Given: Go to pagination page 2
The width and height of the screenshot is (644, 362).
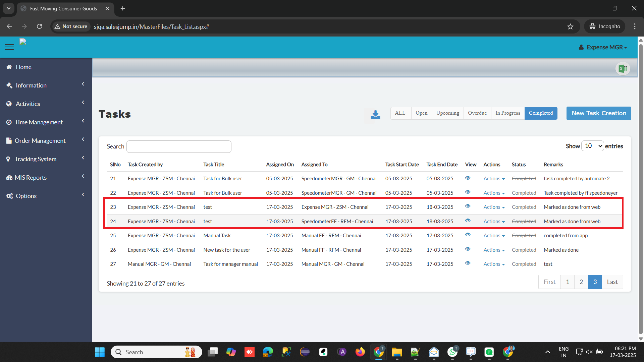Looking at the screenshot, I should [581, 282].
